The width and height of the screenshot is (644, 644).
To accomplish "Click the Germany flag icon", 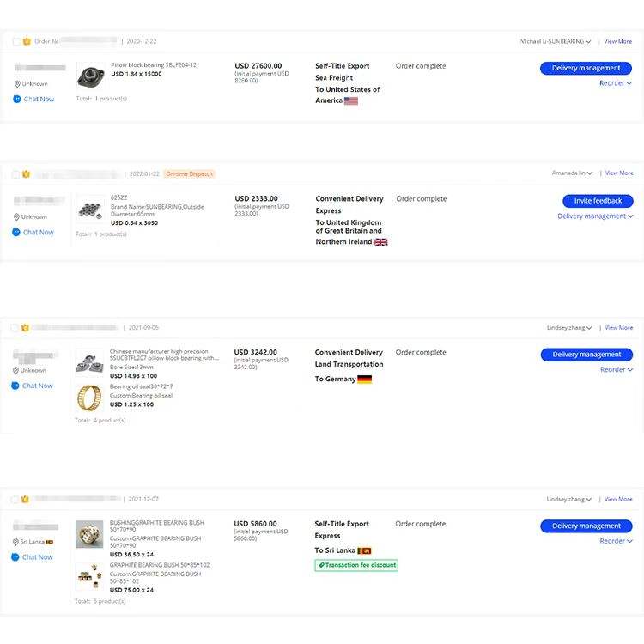I will [364, 379].
